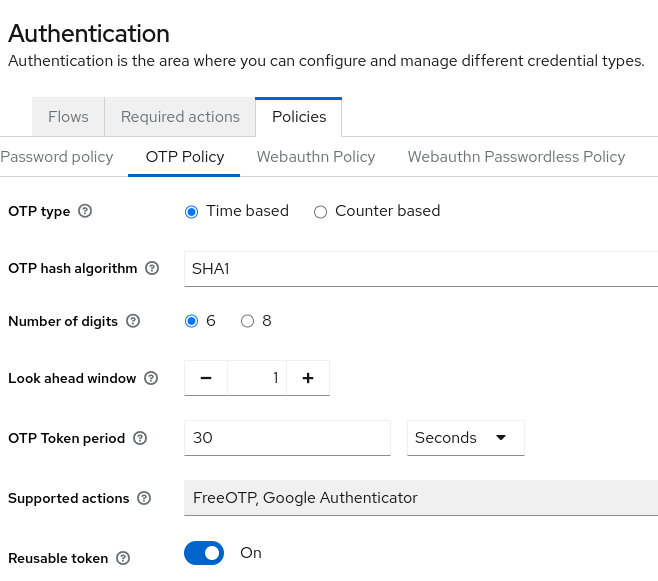Click help icon for OTP Token period
Viewport: 658px width, 581px height.
click(140, 438)
